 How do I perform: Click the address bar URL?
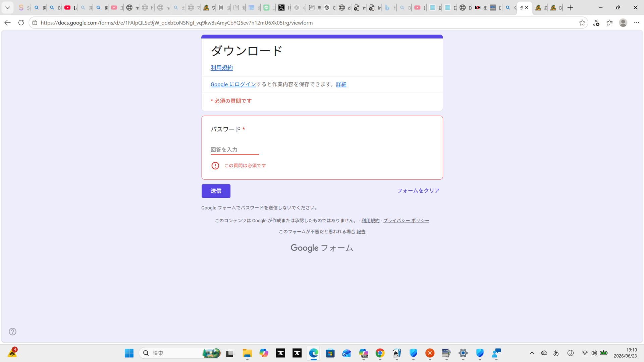(x=177, y=23)
